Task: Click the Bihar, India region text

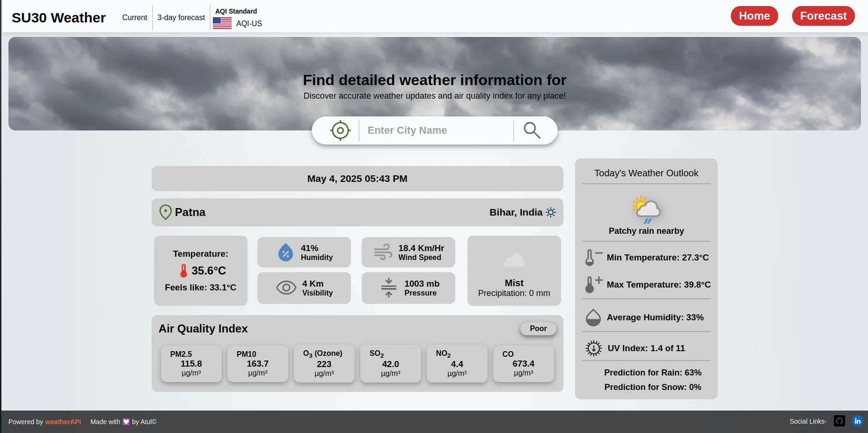Action: tap(516, 212)
